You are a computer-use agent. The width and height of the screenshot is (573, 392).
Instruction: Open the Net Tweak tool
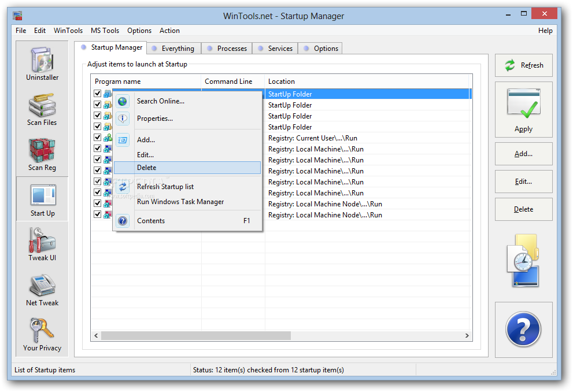pyautogui.click(x=42, y=290)
